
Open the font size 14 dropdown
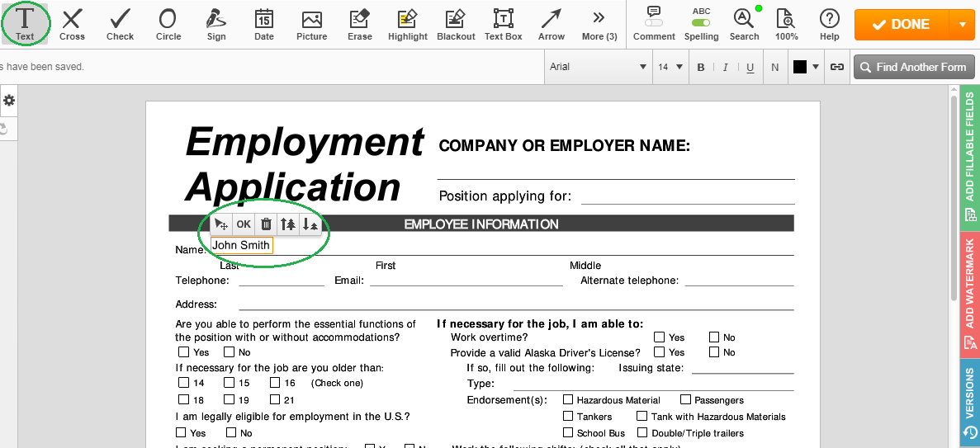coord(670,67)
